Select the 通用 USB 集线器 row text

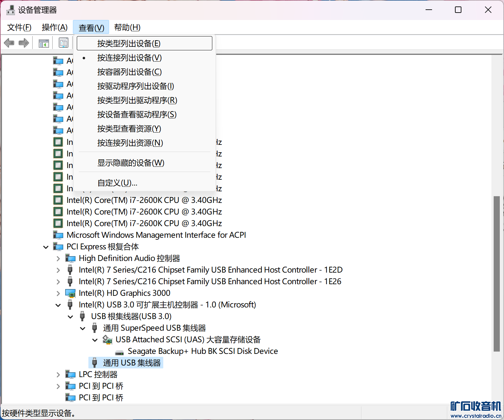[x=132, y=363]
